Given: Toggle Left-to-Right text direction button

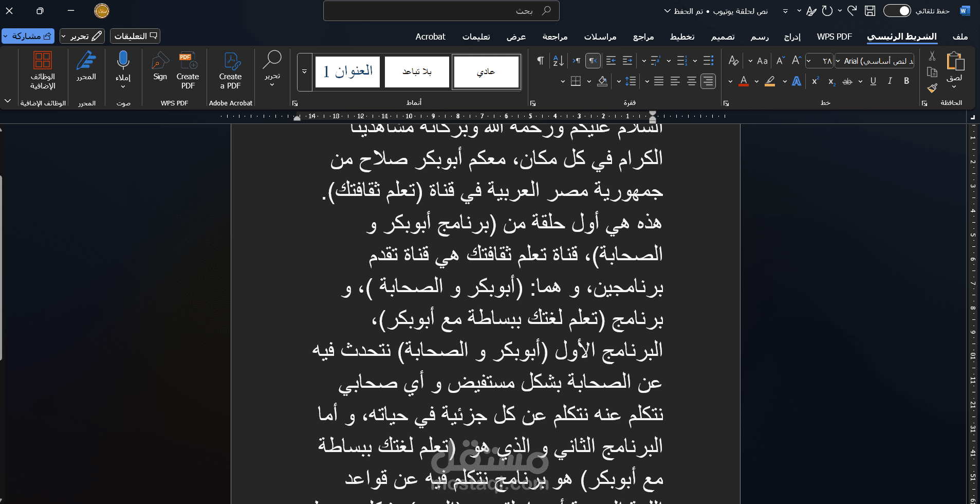Looking at the screenshot, I should [577, 61].
